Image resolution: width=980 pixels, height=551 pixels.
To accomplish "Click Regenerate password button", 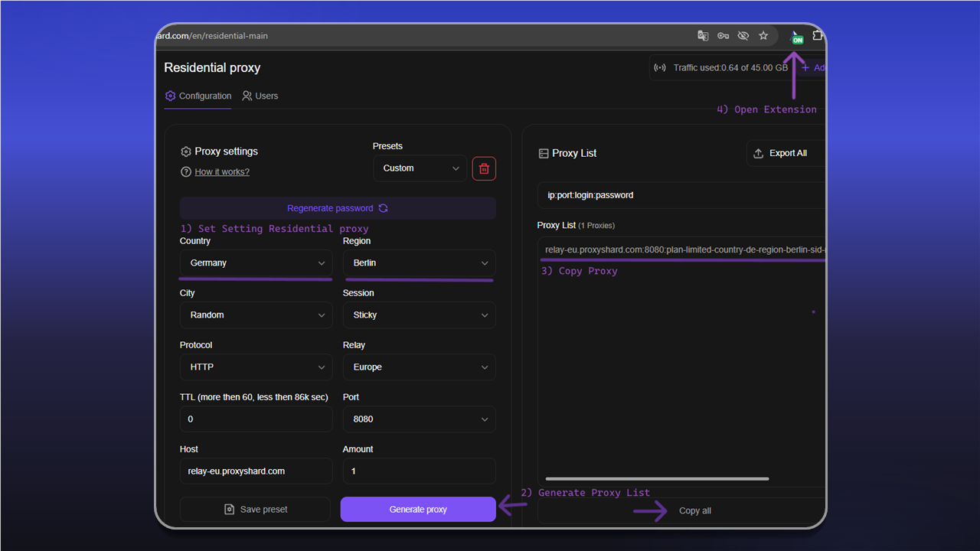I will pos(338,208).
